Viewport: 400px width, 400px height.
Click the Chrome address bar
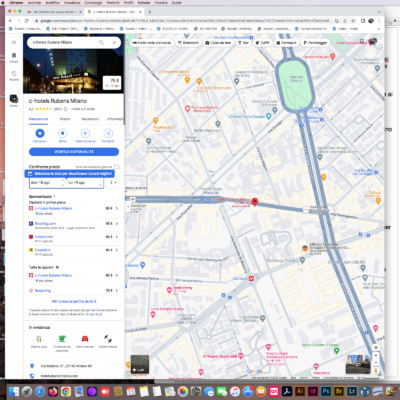point(185,21)
